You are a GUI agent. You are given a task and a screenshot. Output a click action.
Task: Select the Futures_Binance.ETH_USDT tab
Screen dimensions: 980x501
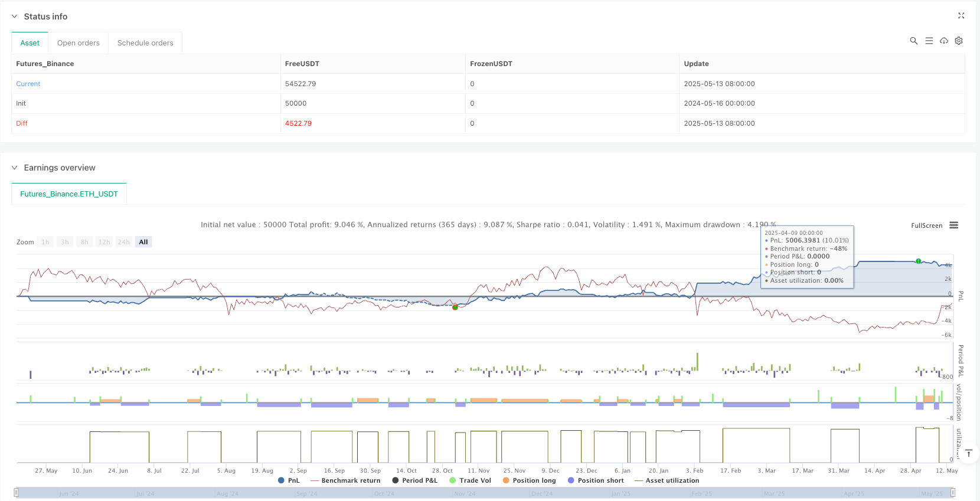69,194
